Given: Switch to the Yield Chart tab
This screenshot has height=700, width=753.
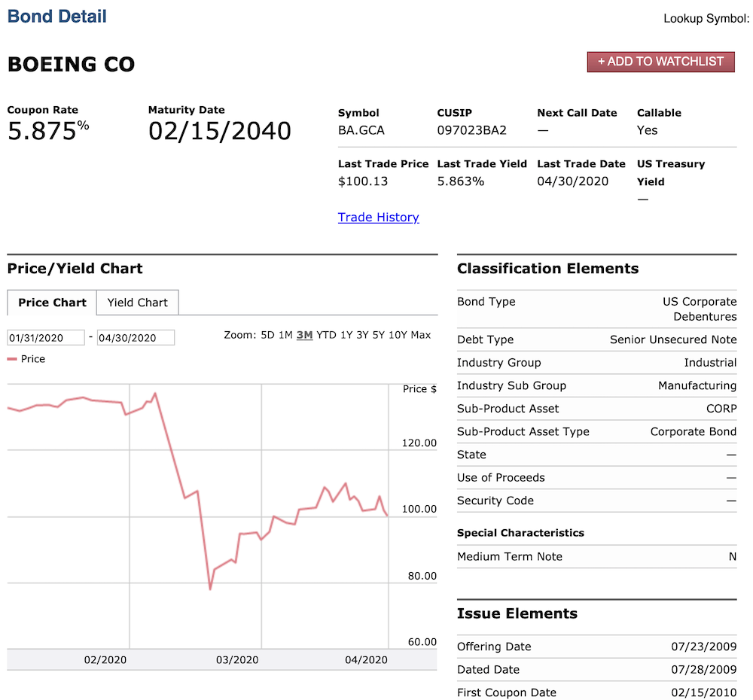Looking at the screenshot, I should pos(137,303).
